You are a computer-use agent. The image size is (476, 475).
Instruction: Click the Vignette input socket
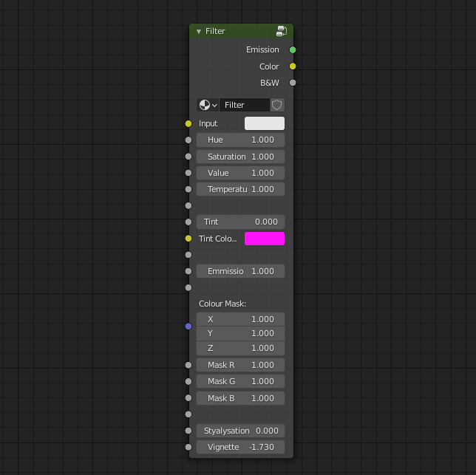pos(188,447)
